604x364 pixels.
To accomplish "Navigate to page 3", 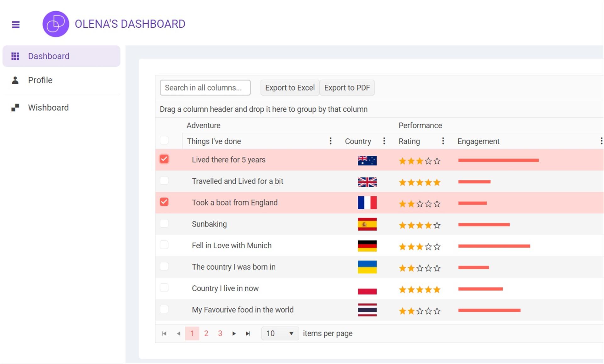I will click(220, 333).
